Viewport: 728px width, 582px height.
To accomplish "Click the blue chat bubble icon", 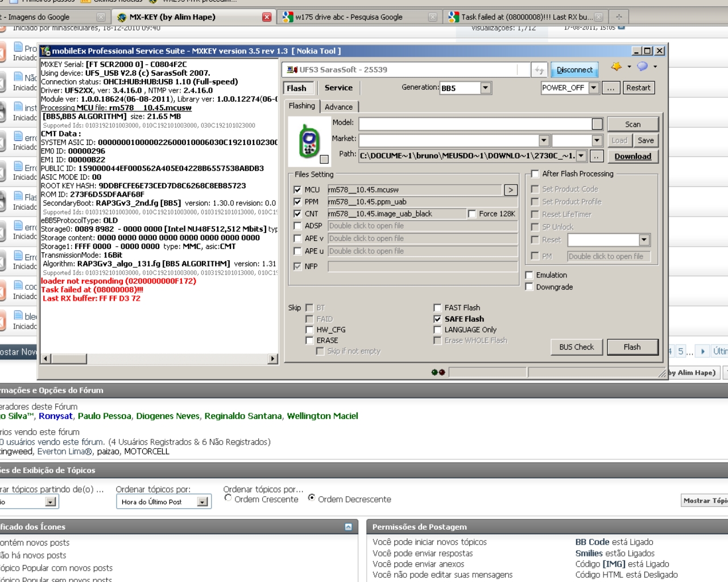I will 643,66.
